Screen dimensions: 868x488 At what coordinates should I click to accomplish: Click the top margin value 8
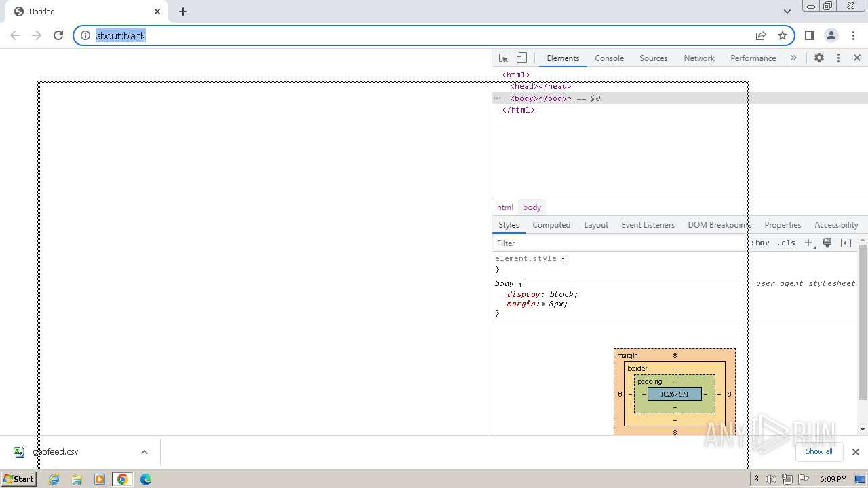click(x=675, y=356)
